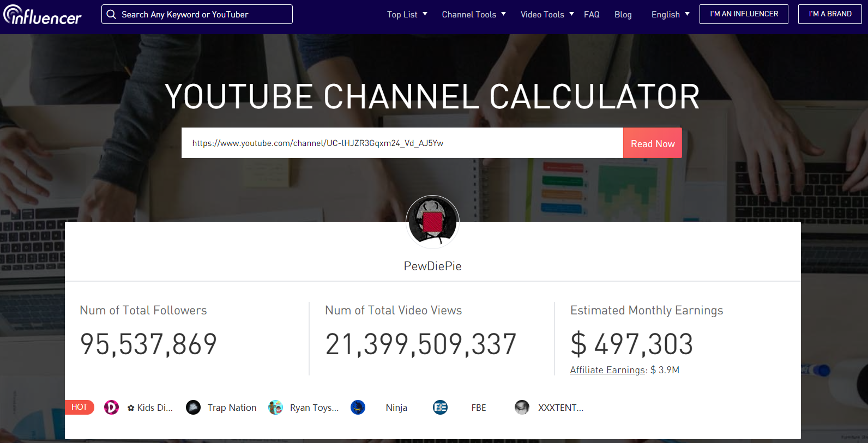Select the XXXTENT... hot channel name
The width and height of the screenshot is (868, 443).
pyautogui.click(x=560, y=408)
